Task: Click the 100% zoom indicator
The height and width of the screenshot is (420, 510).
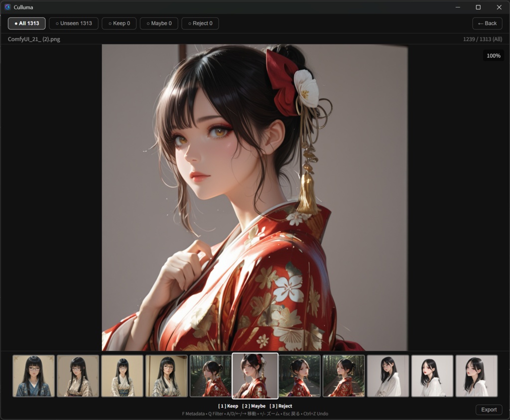Action: tap(494, 56)
